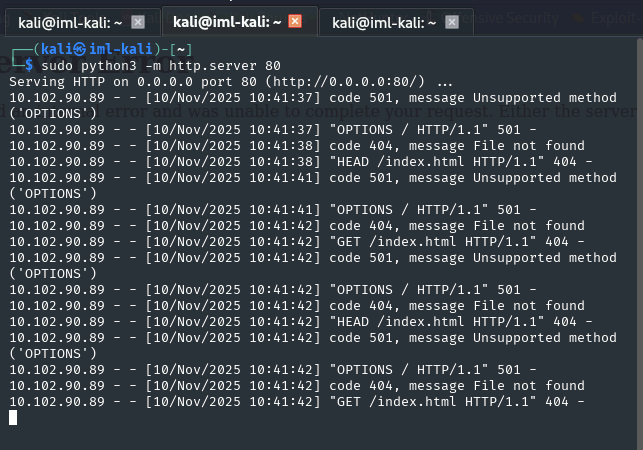The image size is (643, 450).
Task: Click the dollar sign prompt symbol
Action: coord(29,64)
